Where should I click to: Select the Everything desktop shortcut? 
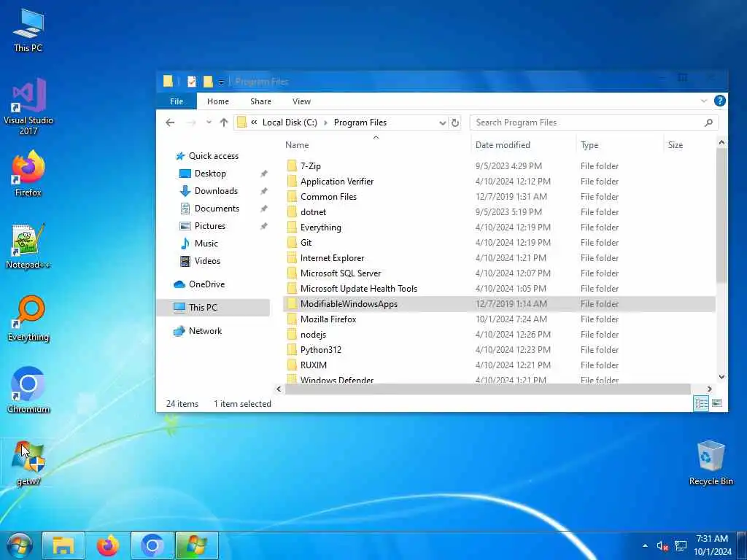pos(28,318)
